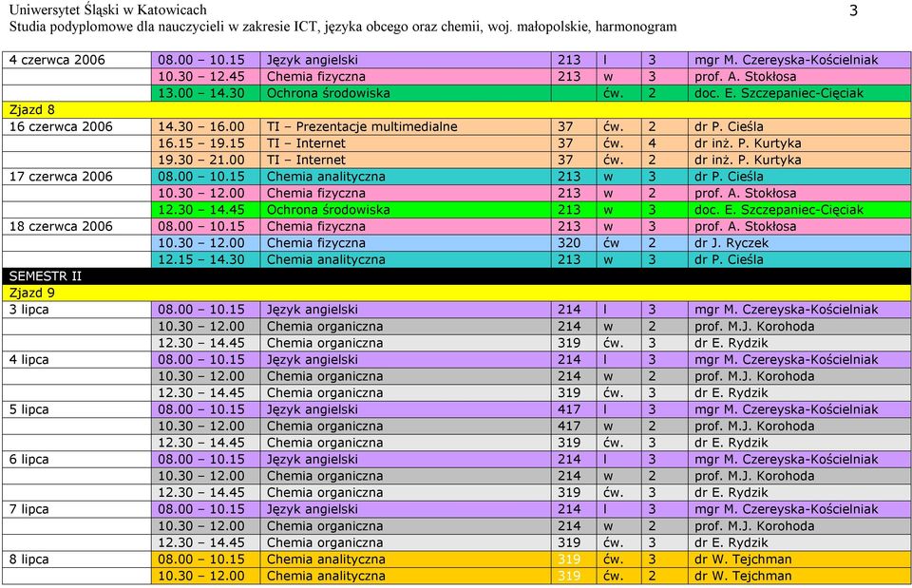This screenshot has height=588, width=912.
Task: Click the subtitle line starting "Studia podyplomowe dla nauczycieli"
Action: [x=343, y=27]
